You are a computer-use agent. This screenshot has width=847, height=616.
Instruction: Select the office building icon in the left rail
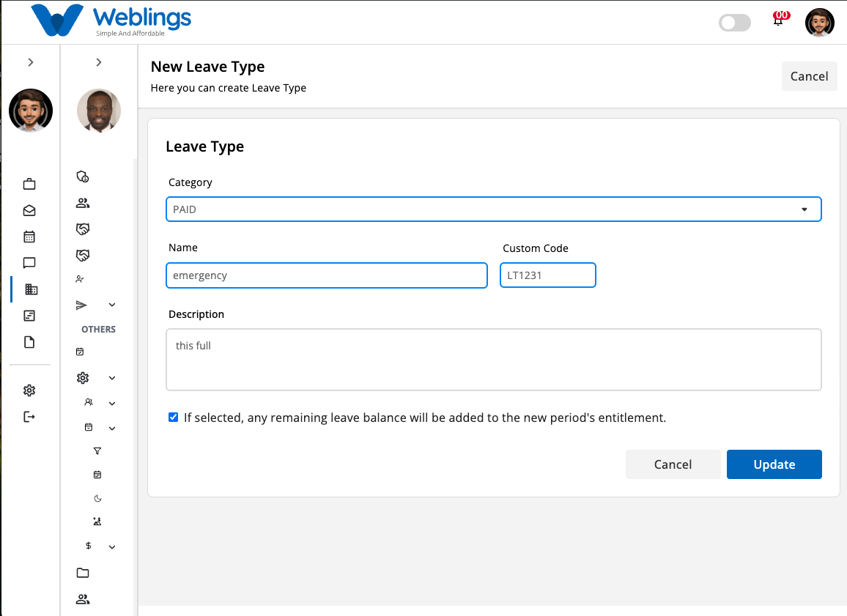pyautogui.click(x=32, y=289)
